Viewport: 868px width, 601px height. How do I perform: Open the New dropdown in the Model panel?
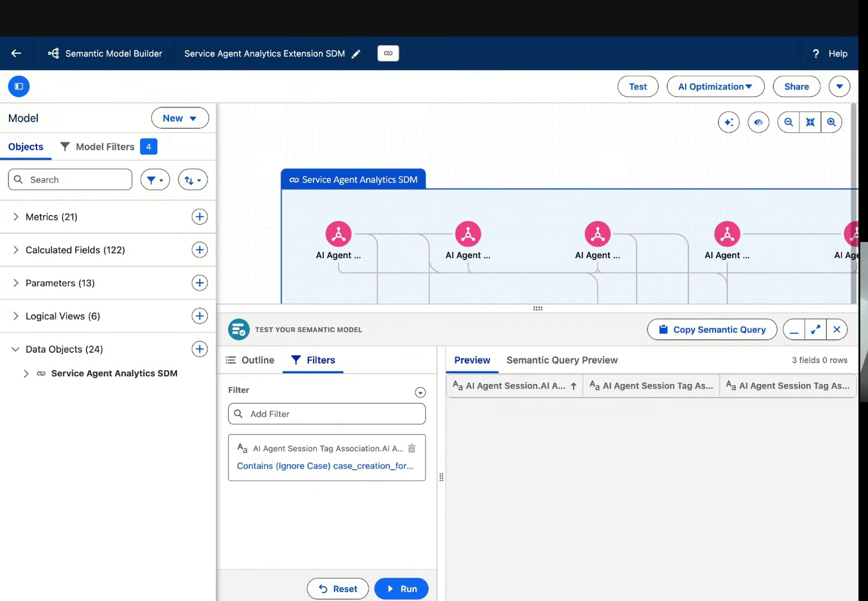[180, 118]
